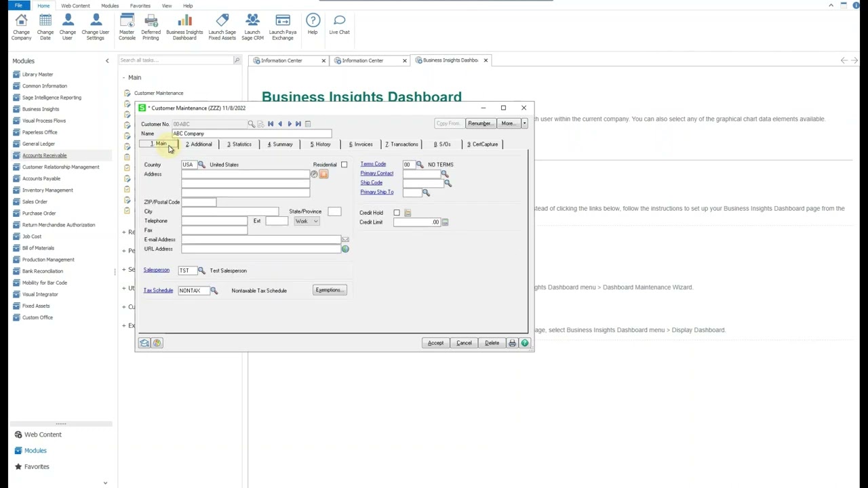Open Terms Code lookup magnifier
This screenshot has width=868, height=488.
pos(420,165)
